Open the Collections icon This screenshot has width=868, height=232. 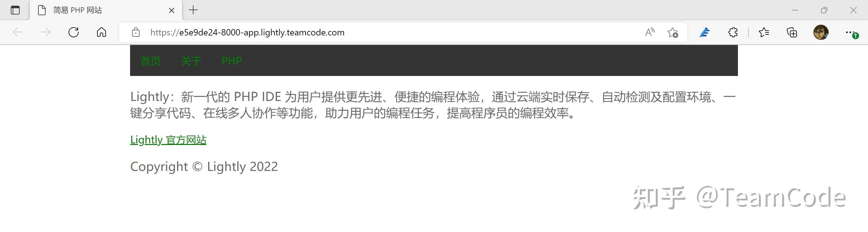pos(792,32)
